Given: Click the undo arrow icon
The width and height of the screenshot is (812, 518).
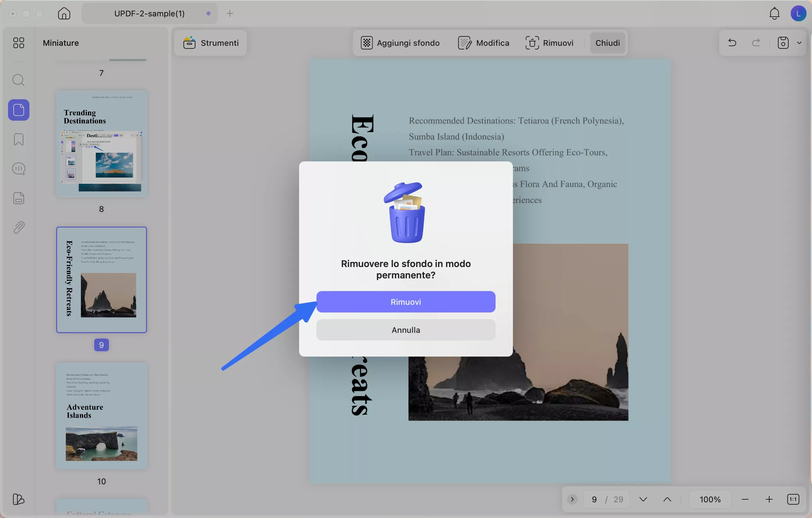Looking at the screenshot, I should pyautogui.click(x=732, y=43).
